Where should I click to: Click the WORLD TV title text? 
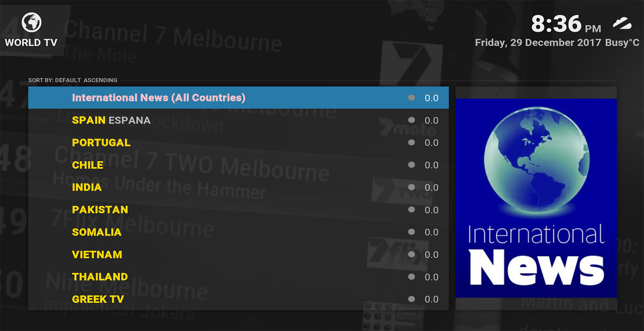click(31, 42)
